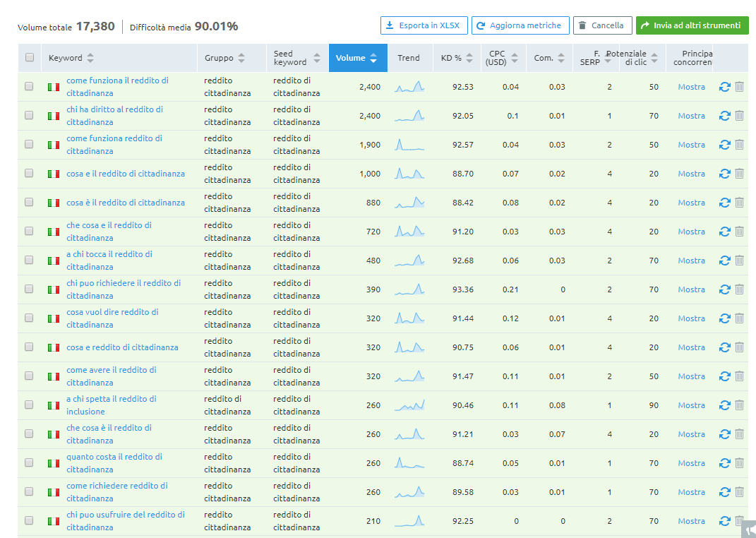The height and width of the screenshot is (538, 756).
Task: Open keyword link 'cosa e reddito di cittadinanza'
Action: [x=122, y=347]
